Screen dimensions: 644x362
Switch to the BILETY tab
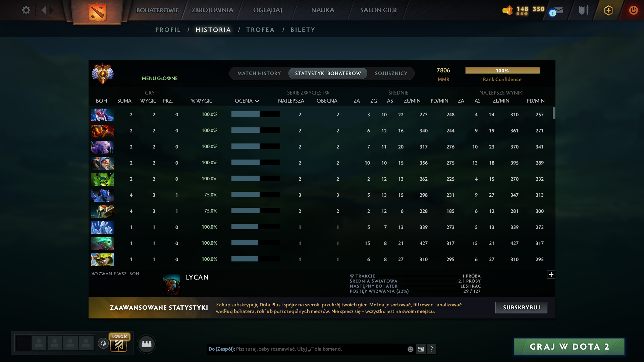(303, 30)
